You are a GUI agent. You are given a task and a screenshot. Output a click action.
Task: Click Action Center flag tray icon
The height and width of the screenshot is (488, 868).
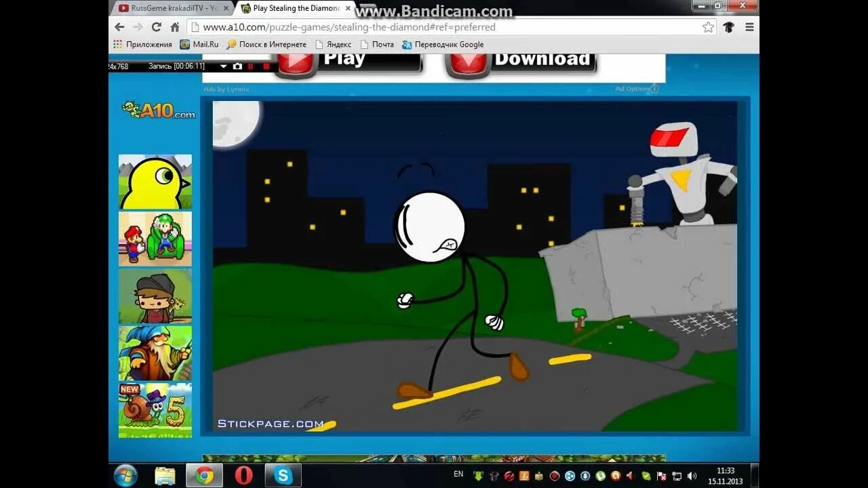[x=661, y=476]
